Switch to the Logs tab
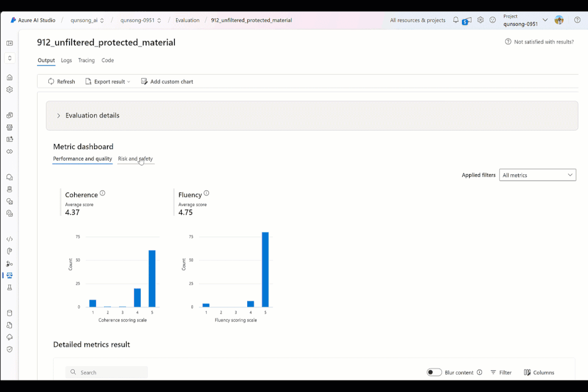This screenshot has height=392, width=588. (x=67, y=61)
